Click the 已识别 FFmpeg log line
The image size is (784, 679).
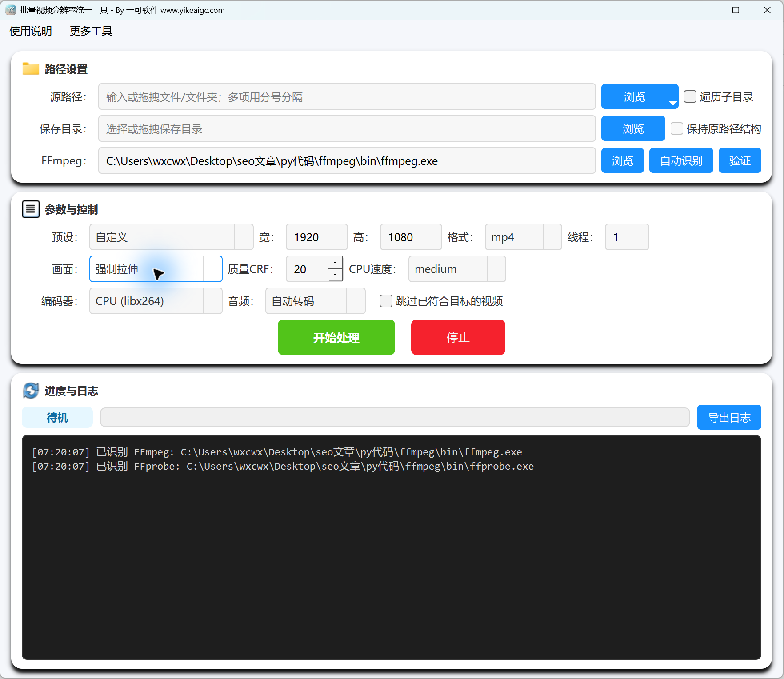coord(277,452)
